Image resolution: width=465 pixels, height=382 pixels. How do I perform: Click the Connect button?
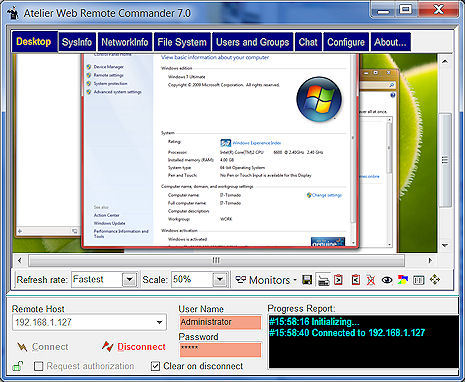click(x=43, y=347)
